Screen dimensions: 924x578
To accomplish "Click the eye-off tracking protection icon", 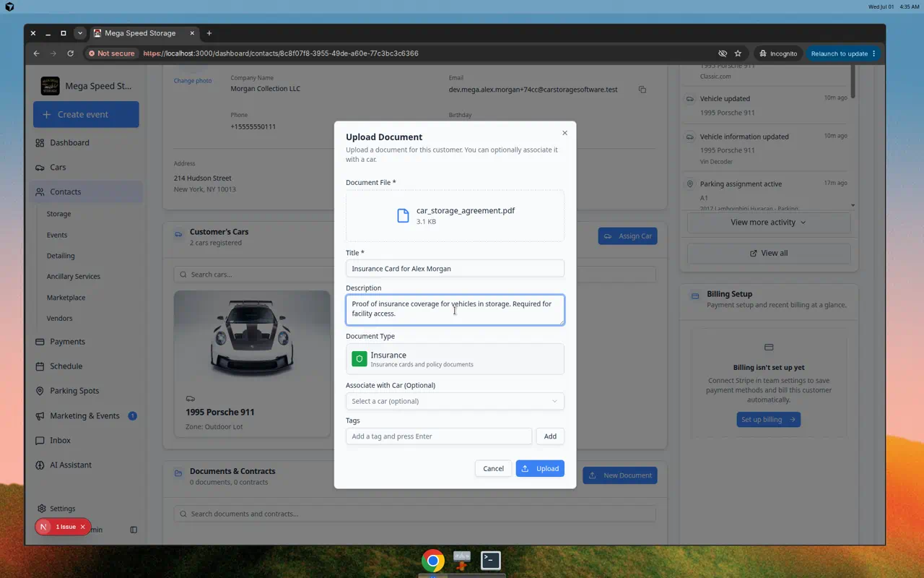I will (722, 53).
